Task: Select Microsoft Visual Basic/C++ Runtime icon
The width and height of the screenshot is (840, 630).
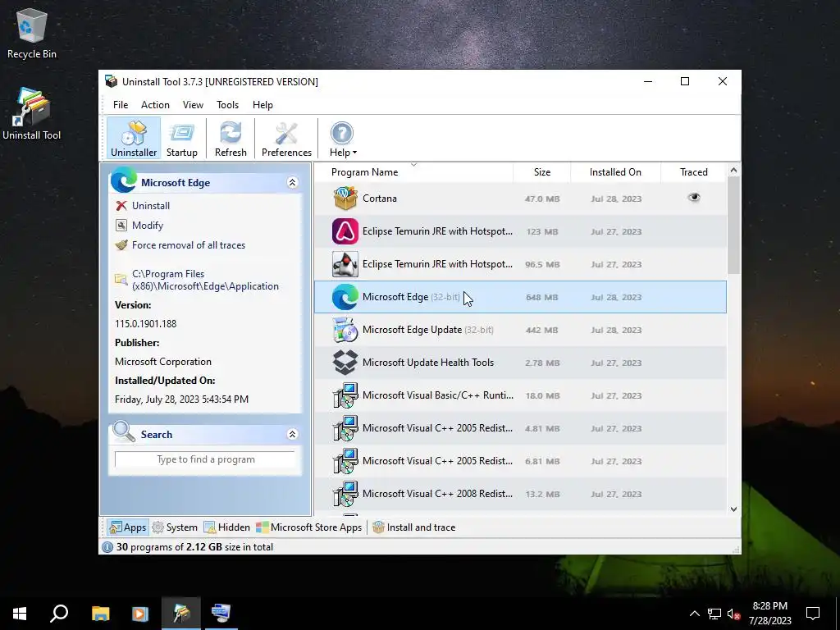Action: point(345,395)
